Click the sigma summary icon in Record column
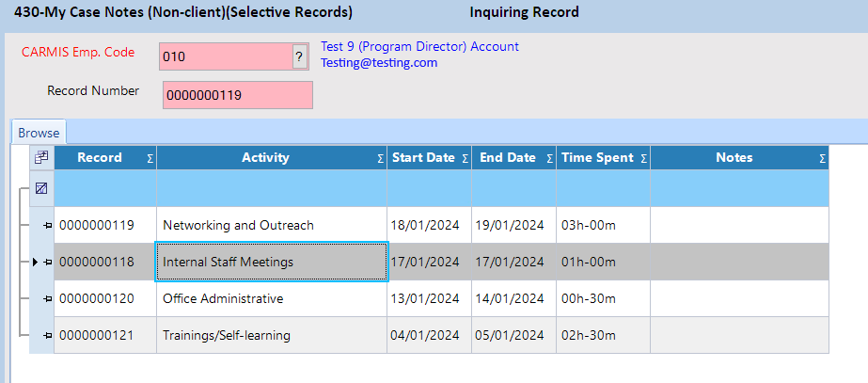 [150, 159]
